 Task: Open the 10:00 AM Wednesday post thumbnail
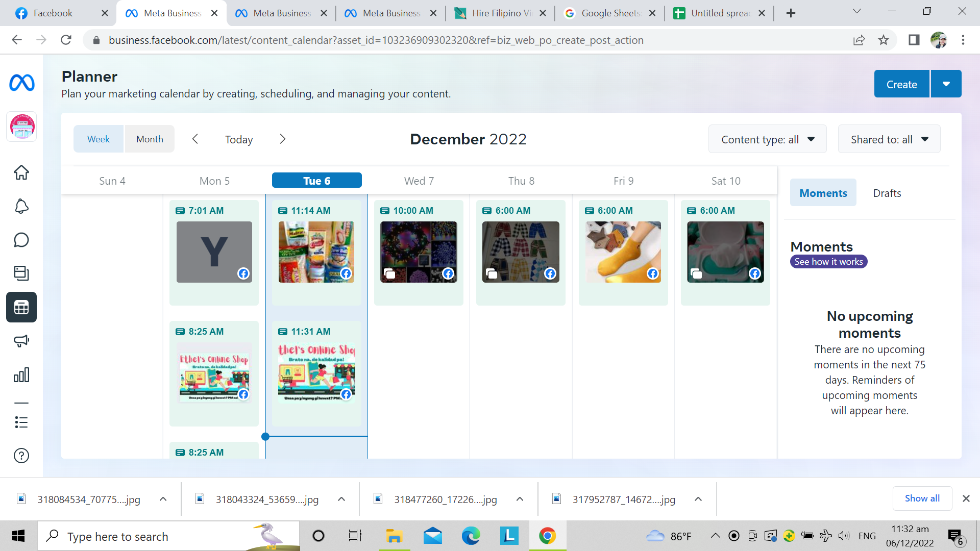419,252
